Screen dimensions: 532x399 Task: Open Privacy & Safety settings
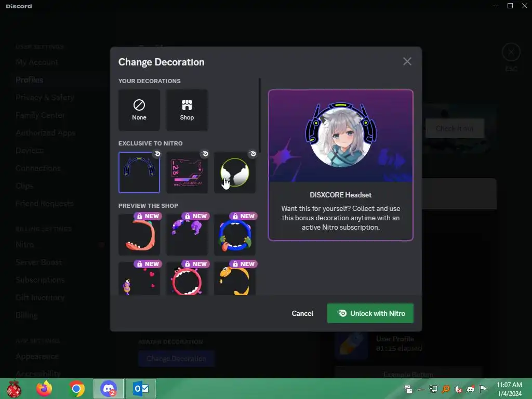click(45, 97)
